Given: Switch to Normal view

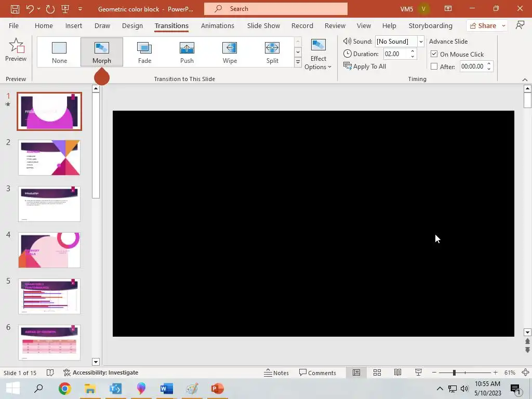Looking at the screenshot, I should pos(356,373).
